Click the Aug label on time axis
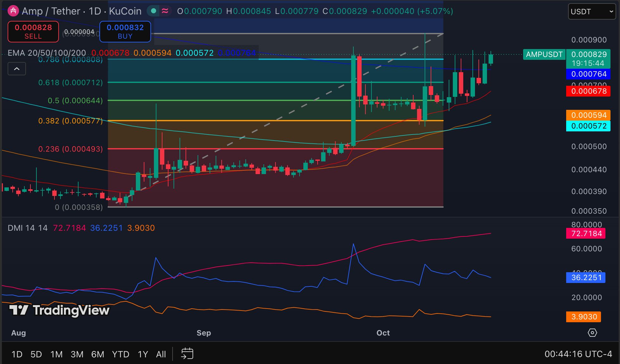 pos(18,333)
